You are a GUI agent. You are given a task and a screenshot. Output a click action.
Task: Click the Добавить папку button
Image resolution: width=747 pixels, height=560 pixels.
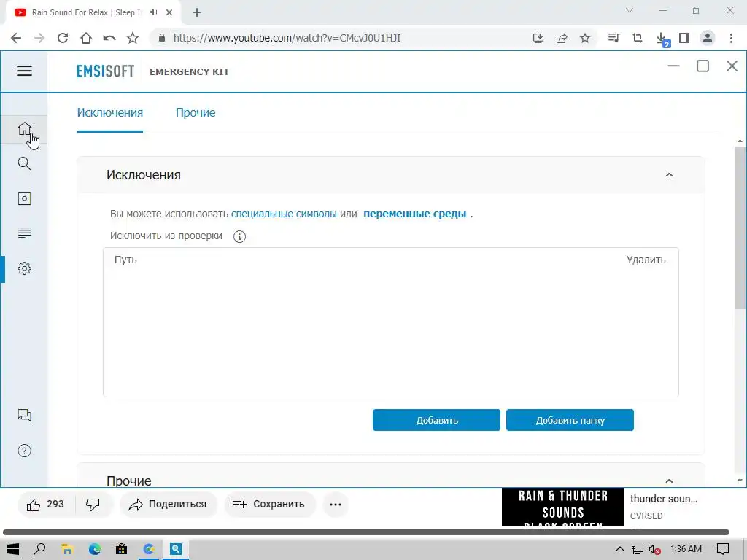570,420
